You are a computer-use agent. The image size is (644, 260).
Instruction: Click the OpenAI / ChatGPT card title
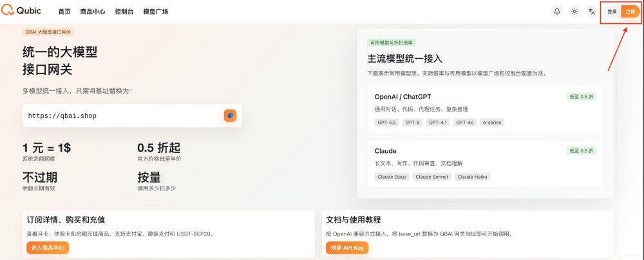pyautogui.click(x=403, y=97)
